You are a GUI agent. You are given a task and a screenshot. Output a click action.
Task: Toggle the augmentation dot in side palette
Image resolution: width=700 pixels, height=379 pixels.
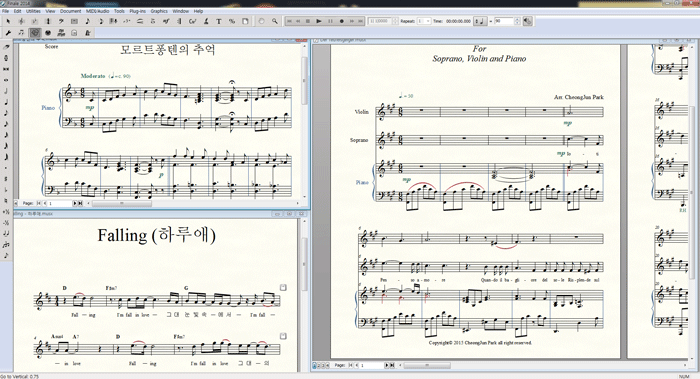coord(6,168)
